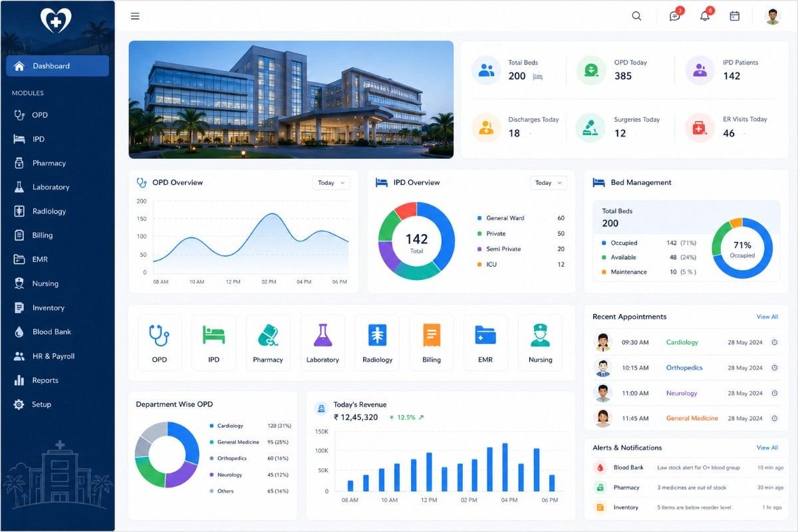Open the search icon in header
Screen dimensions: 798x532
pos(636,16)
